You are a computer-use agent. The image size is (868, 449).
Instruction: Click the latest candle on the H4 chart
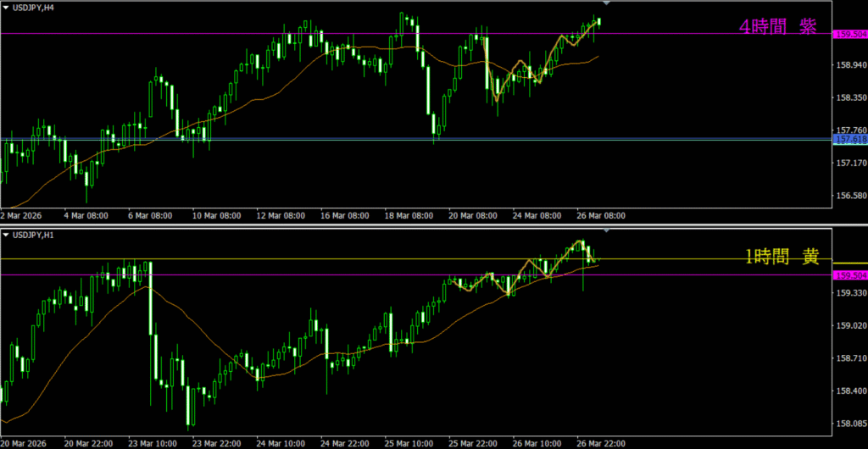599,21
